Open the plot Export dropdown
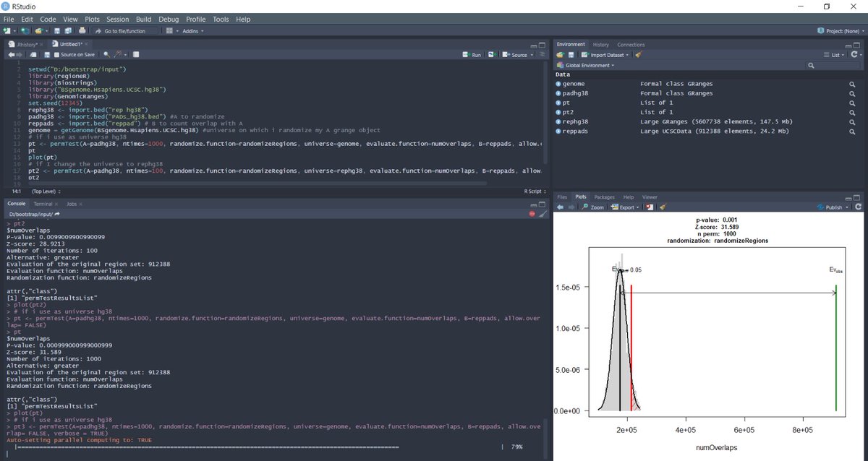 click(625, 207)
